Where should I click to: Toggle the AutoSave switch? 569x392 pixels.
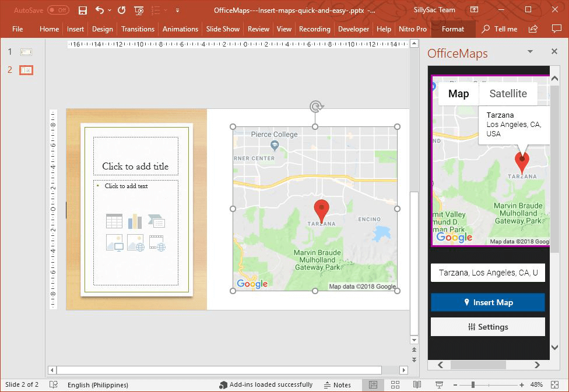coord(58,10)
